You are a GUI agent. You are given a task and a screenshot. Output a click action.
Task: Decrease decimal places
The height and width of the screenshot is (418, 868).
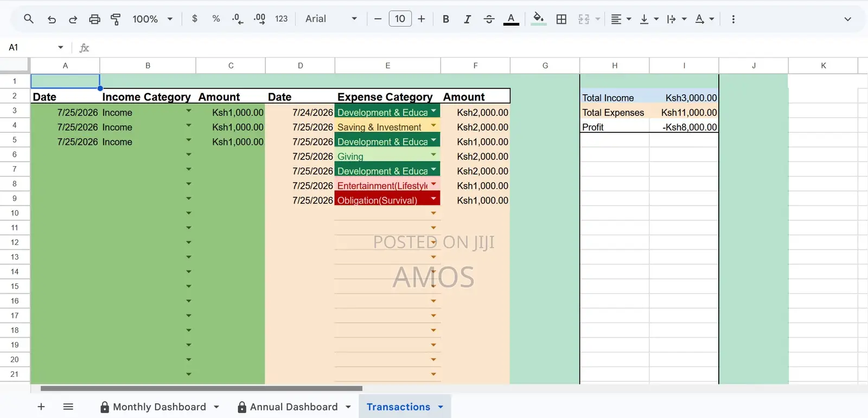point(238,19)
